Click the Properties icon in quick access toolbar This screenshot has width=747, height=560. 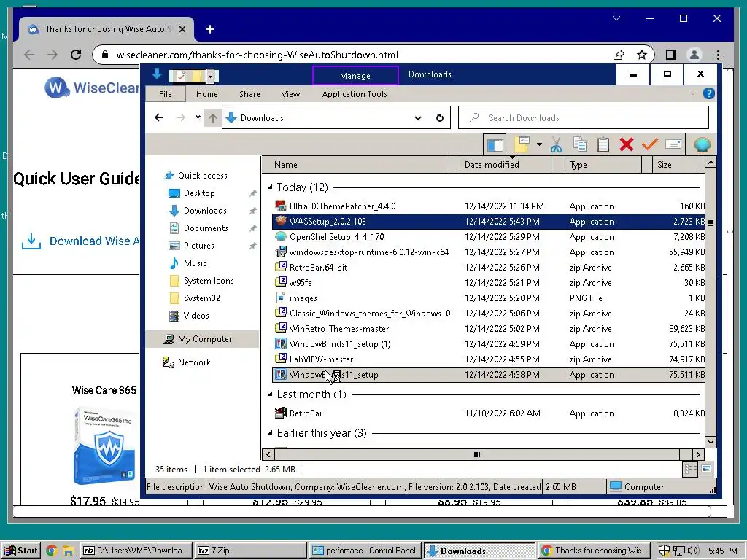pos(180,76)
